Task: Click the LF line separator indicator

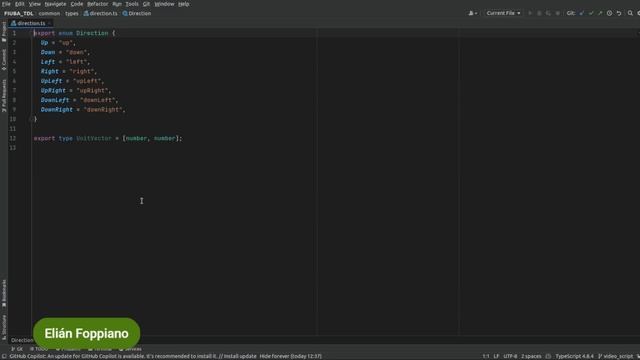Action: [496, 356]
